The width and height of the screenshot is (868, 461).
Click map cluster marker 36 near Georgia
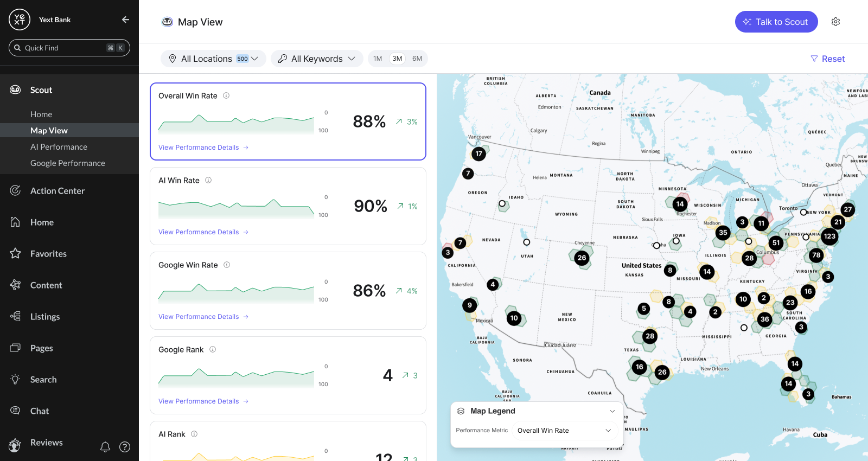point(765,319)
